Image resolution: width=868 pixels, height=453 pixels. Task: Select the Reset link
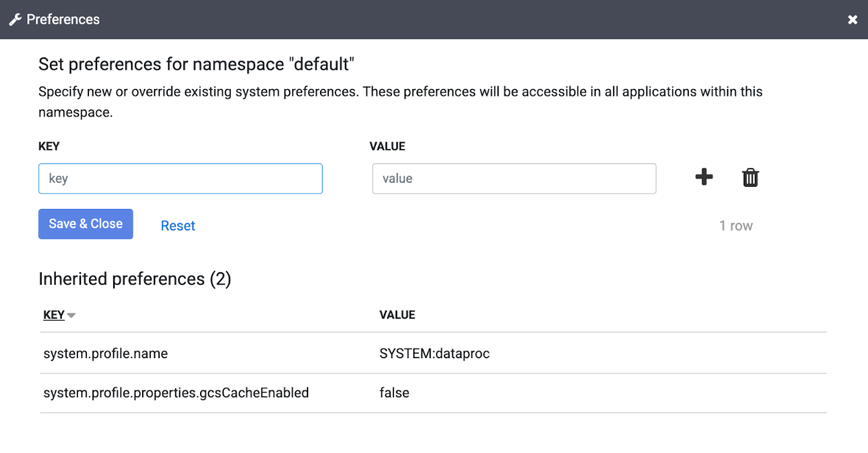point(177,225)
